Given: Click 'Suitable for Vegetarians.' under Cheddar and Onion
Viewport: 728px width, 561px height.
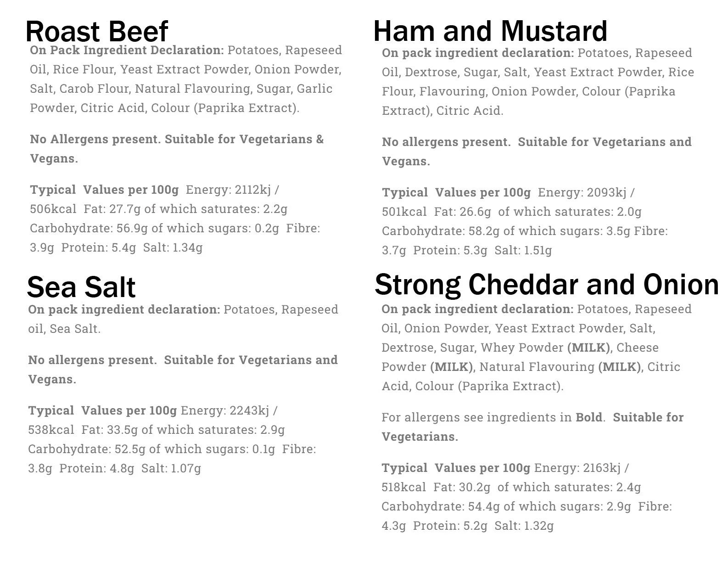Looking at the screenshot, I should tap(533, 427).
